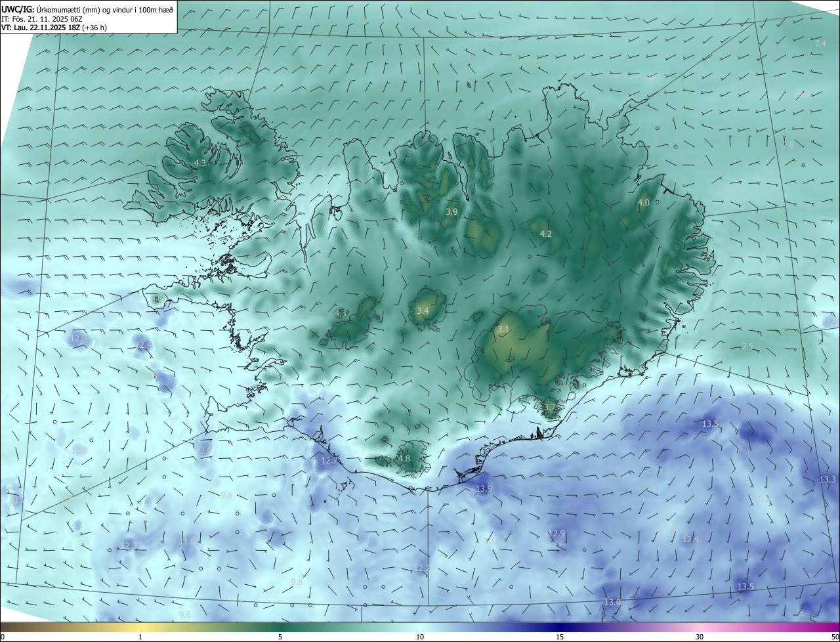Click the 4.0 value label on the map
Screen dimensions: 840x642
(644, 203)
